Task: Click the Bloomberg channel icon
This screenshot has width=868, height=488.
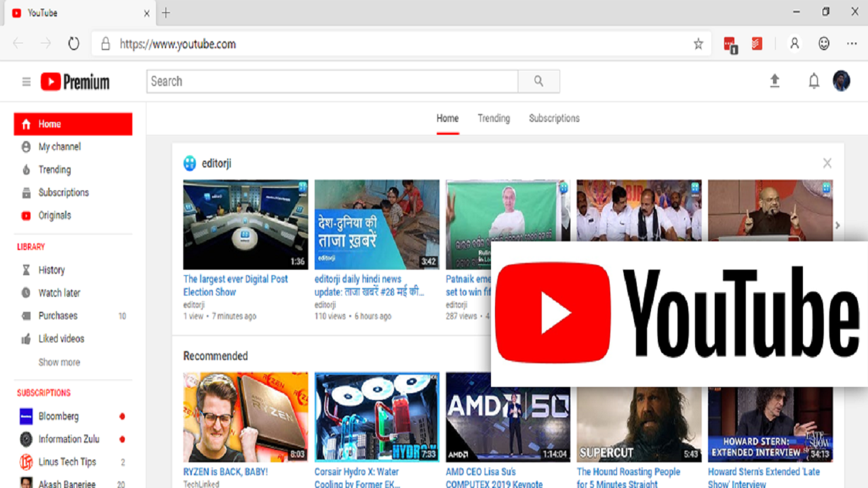Action: pyautogui.click(x=26, y=416)
